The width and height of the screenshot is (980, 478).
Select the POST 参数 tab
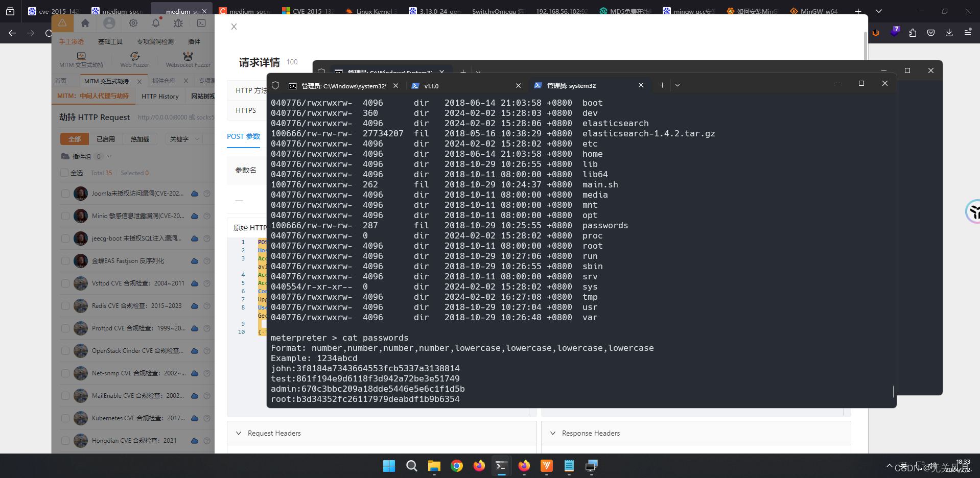click(244, 136)
